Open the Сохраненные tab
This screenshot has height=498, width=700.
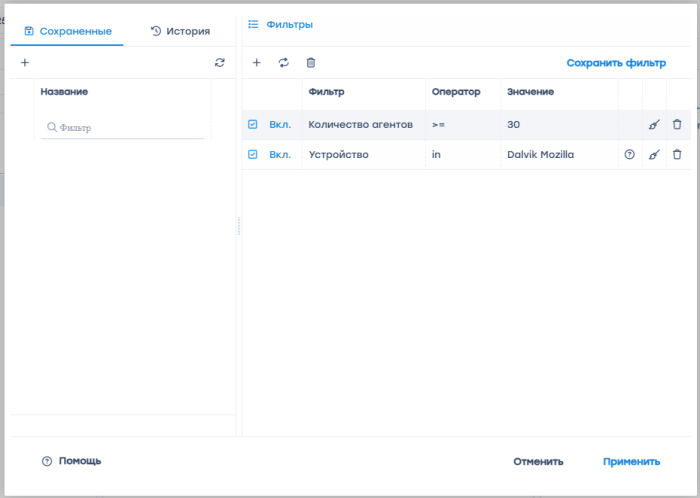(67, 31)
